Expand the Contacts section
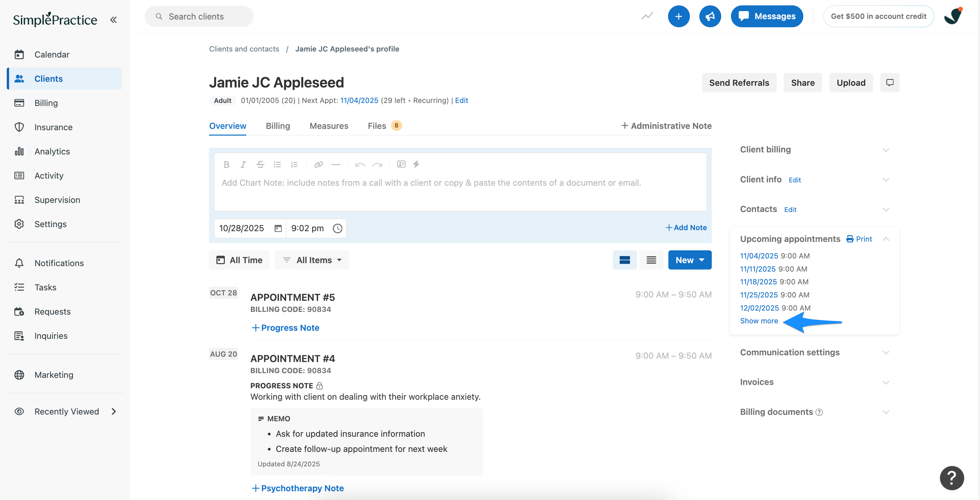The width and height of the screenshot is (980, 500). pos(886,210)
